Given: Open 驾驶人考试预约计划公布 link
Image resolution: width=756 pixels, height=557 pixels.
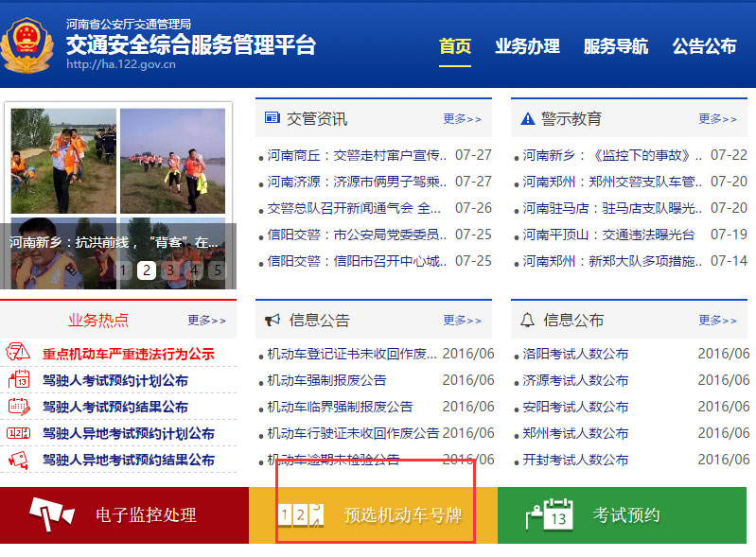Looking at the screenshot, I should [x=115, y=381].
